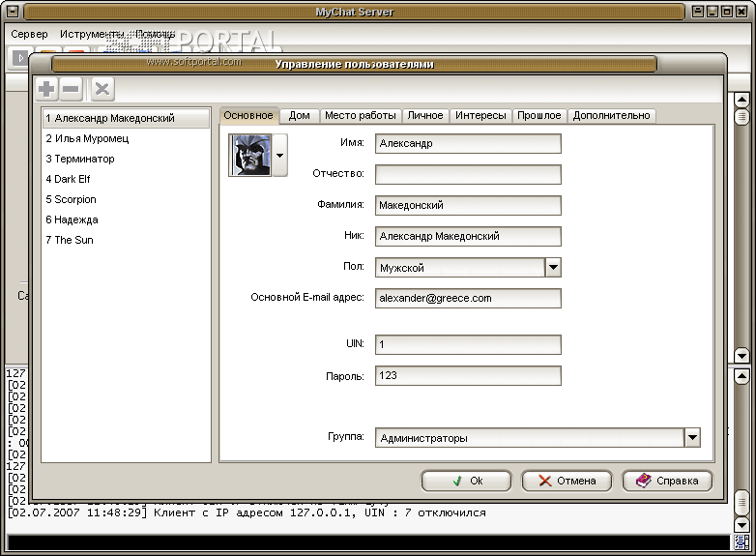Click the Отмена cancel button
The image size is (756, 556).
click(x=567, y=481)
